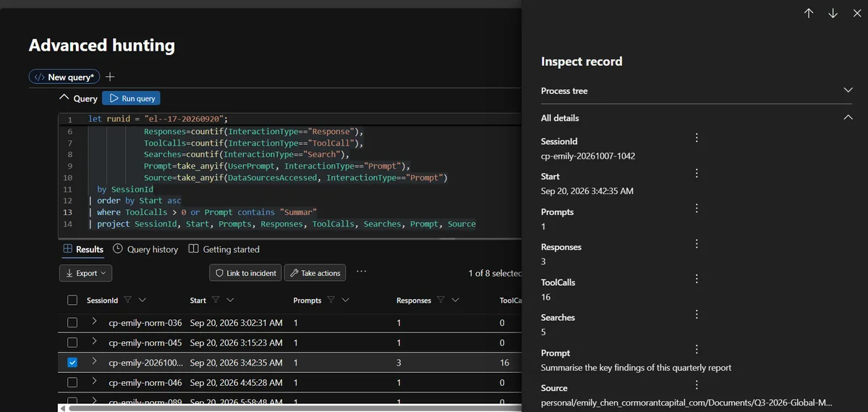
Task: Open more options beside Source field
Action: pos(697,384)
